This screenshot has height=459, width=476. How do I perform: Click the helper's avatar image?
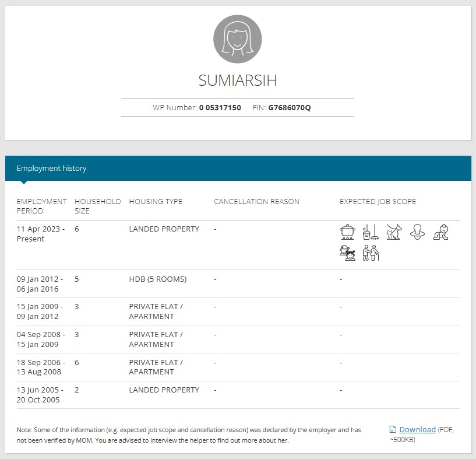[238, 39]
